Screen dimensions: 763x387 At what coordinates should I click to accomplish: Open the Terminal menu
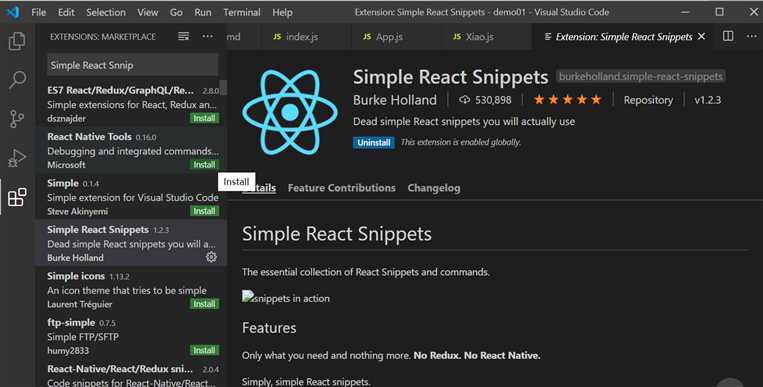[242, 12]
